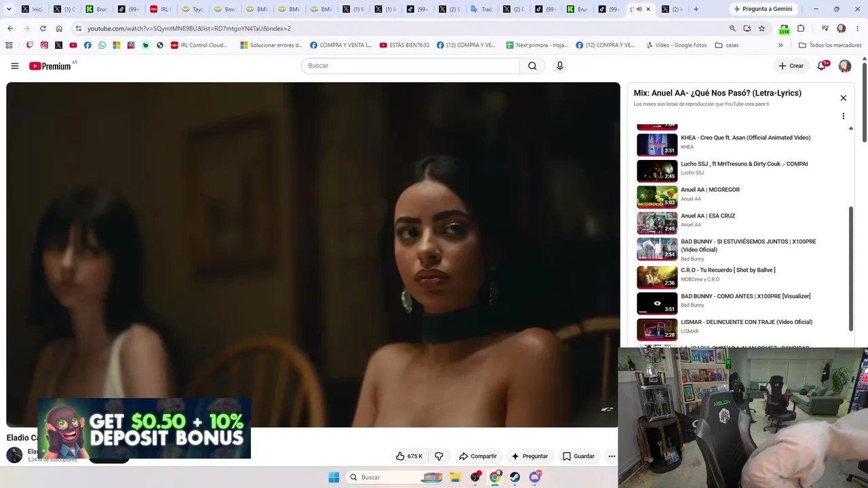
Task: Launch File Explorer from the taskbar
Action: pyautogui.click(x=455, y=477)
